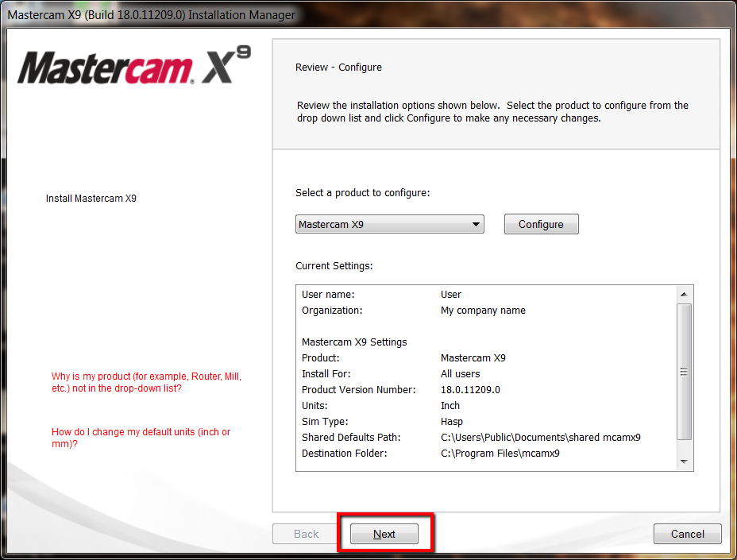This screenshot has width=737, height=560.
Task: Proceed with the Next button
Action: coord(384,534)
